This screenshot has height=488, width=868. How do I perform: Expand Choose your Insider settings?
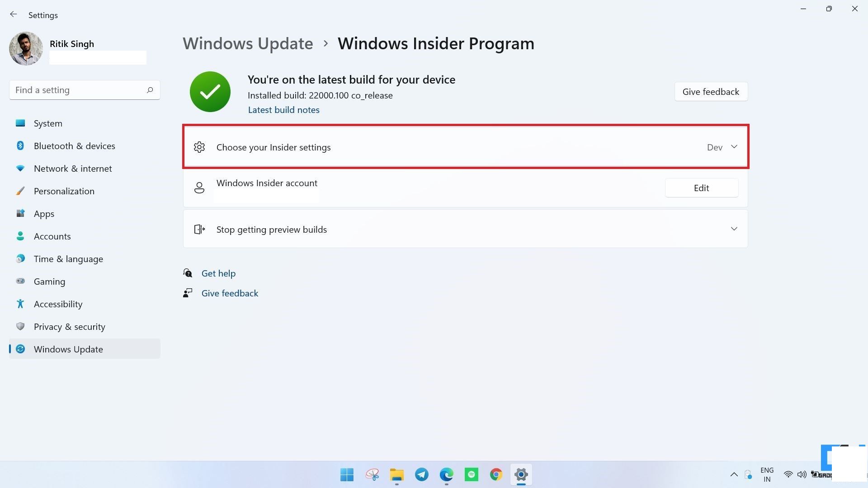[735, 146]
